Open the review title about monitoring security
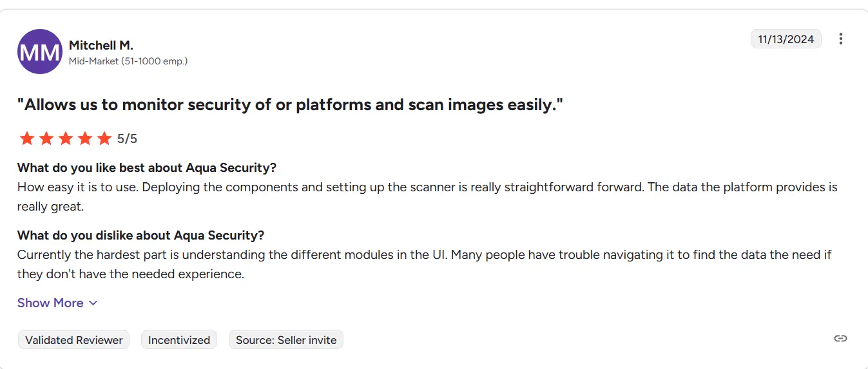 (290, 104)
